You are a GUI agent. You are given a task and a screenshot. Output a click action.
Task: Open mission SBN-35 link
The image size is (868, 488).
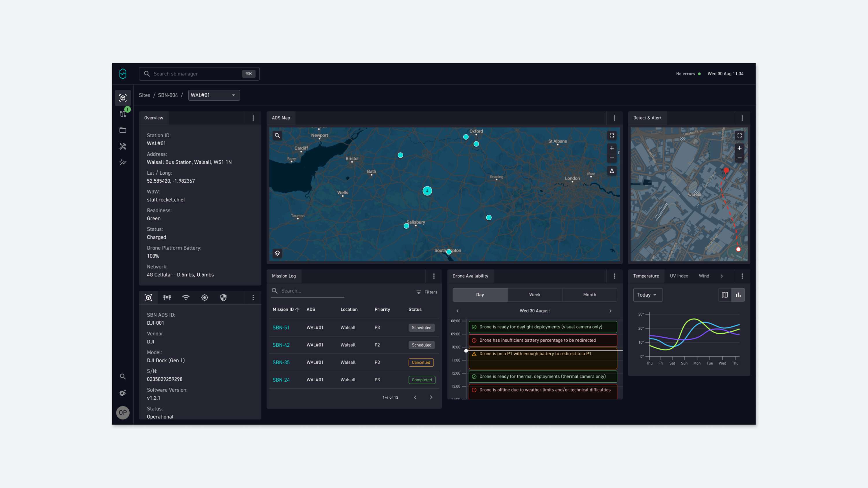coord(281,363)
